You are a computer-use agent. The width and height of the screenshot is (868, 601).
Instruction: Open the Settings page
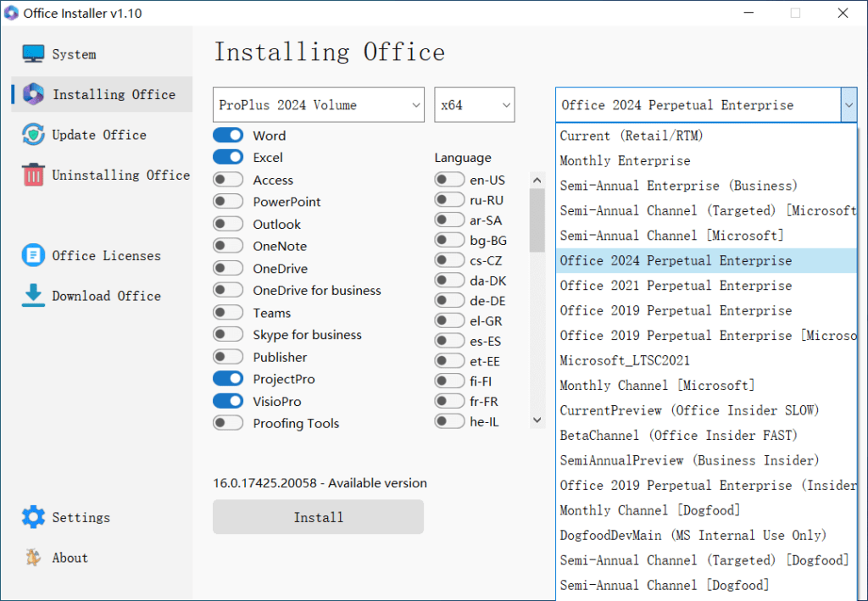81,517
